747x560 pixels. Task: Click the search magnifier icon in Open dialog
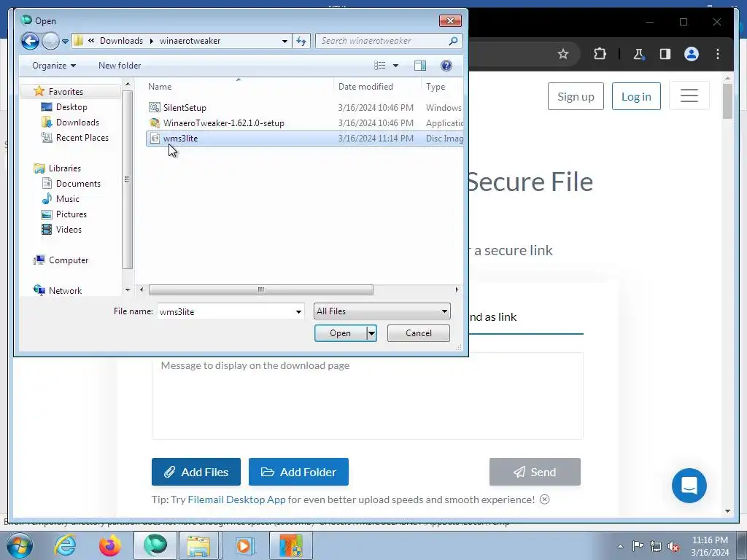[x=453, y=41]
